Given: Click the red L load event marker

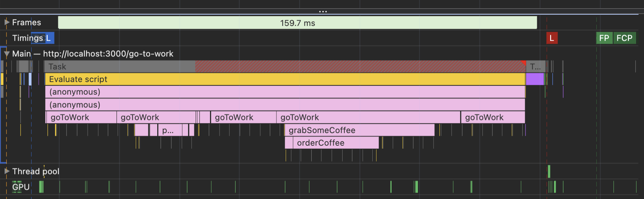Looking at the screenshot, I should click(x=552, y=38).
